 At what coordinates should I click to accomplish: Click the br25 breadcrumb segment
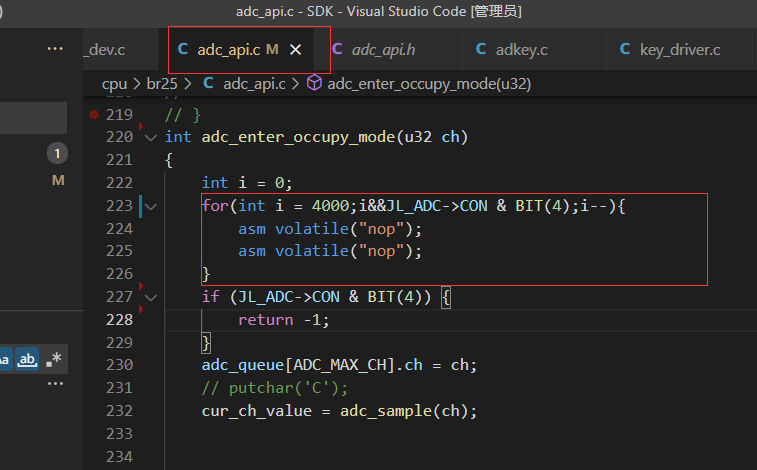[x=162, y=84]
